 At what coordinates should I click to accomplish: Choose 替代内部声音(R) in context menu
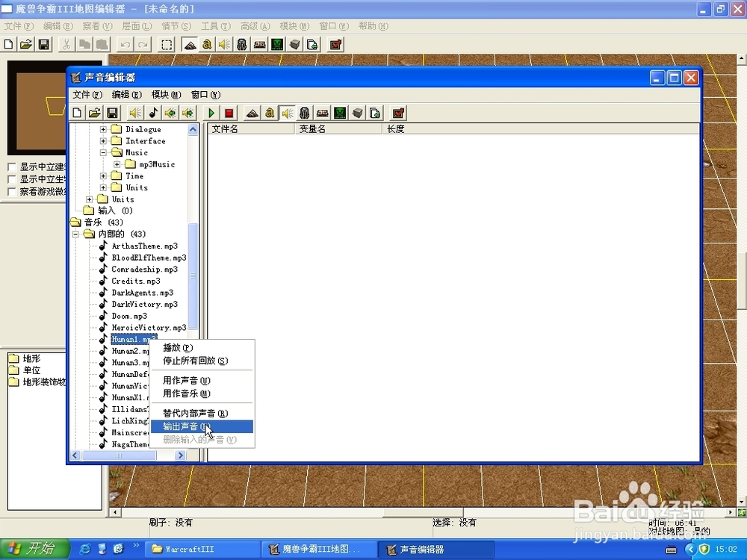202,414
